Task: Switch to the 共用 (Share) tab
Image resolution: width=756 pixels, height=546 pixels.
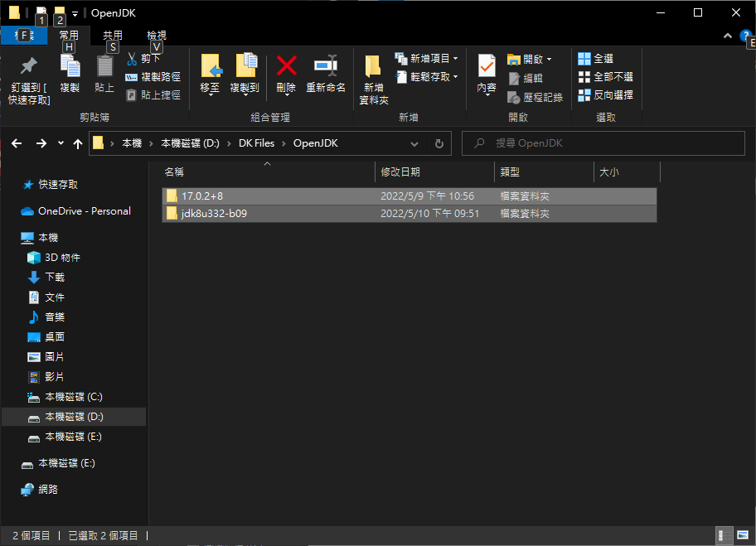Action: (113, 35)
